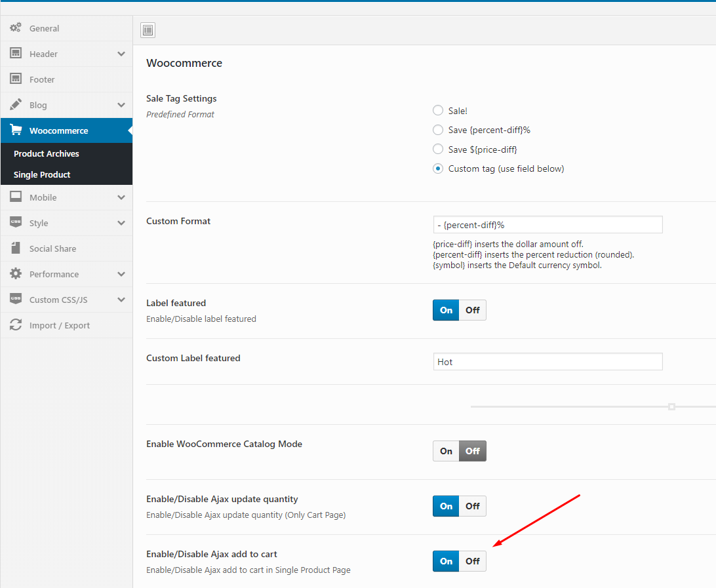This screenshot has width=716, height=588.
Task: Expand the Custom CSS/JS chevron
Action: tap(121, 300)
